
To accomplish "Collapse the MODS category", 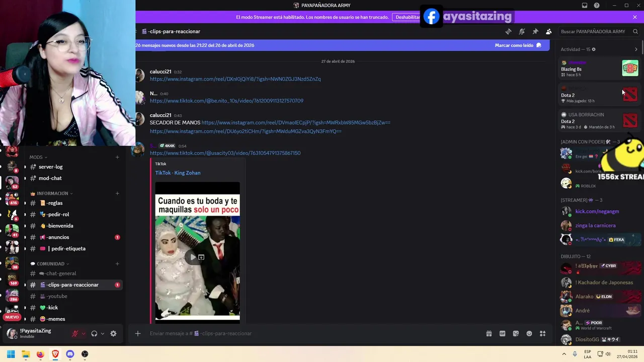I will [38, 157].
